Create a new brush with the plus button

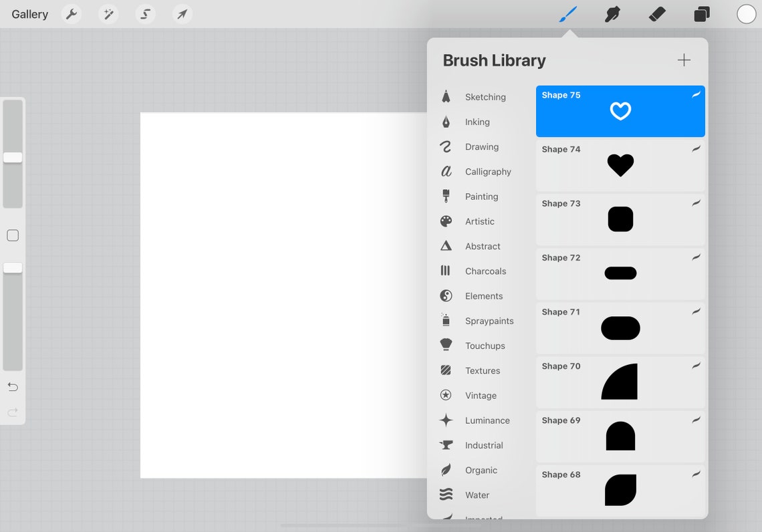(684, 59)
